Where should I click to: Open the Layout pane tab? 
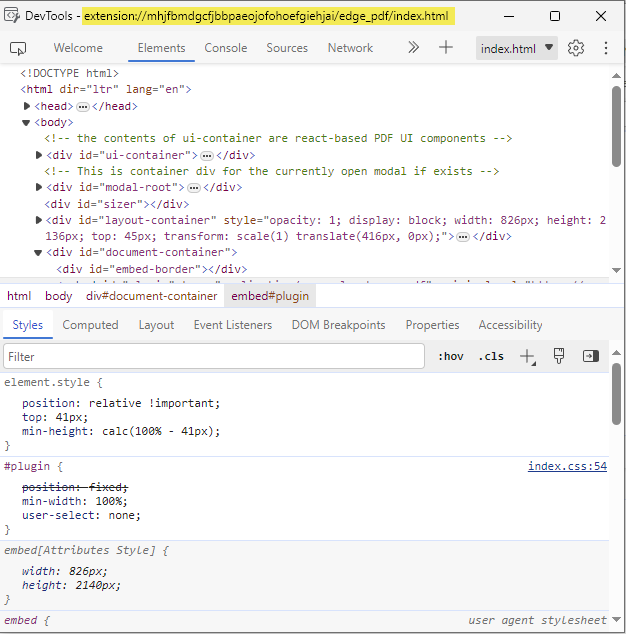point(156,325)
